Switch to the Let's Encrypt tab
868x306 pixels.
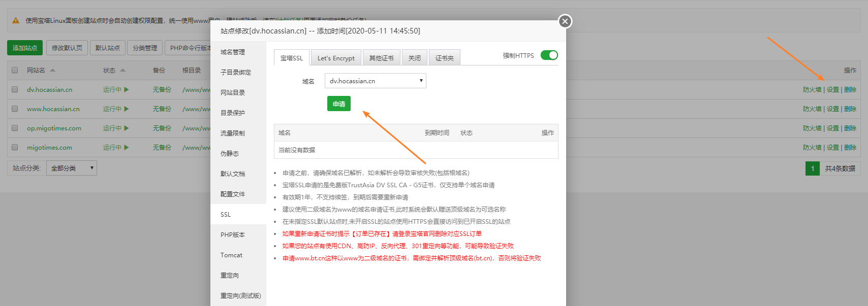[x=336, y=58]
